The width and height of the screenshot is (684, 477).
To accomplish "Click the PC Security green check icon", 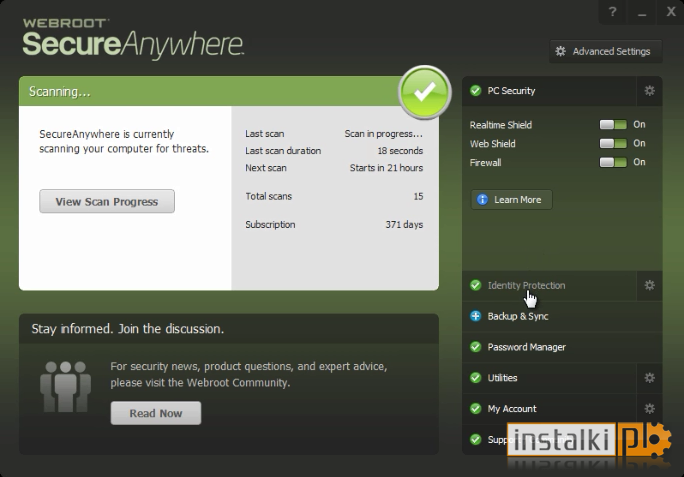I will point(475,91).
